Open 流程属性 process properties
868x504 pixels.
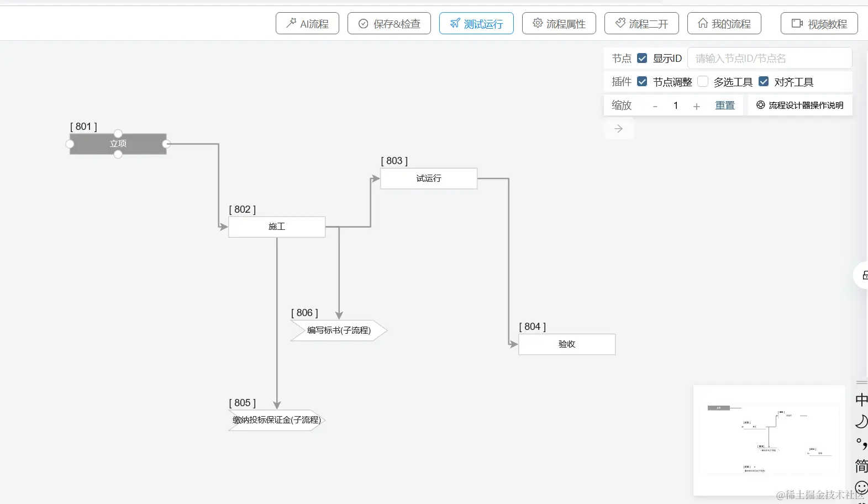[x=559, y=24]
